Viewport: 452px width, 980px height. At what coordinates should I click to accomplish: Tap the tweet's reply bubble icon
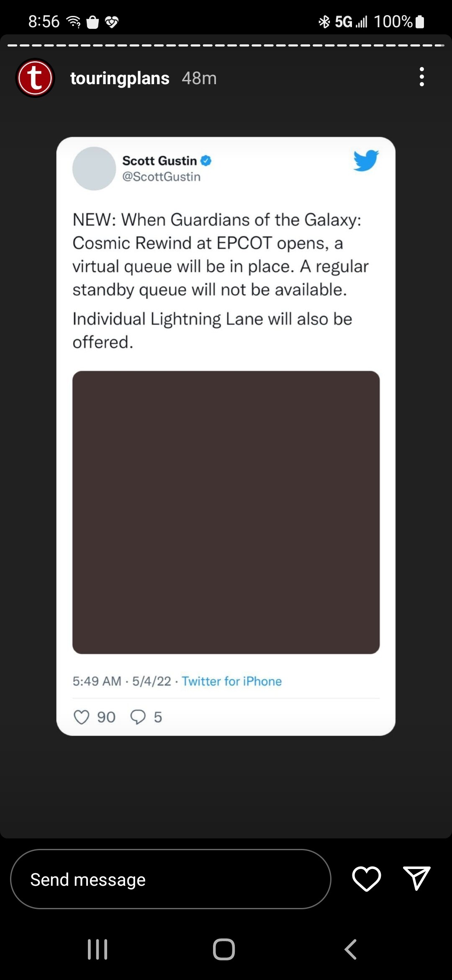pyautogui.click(x=138, y=717)
